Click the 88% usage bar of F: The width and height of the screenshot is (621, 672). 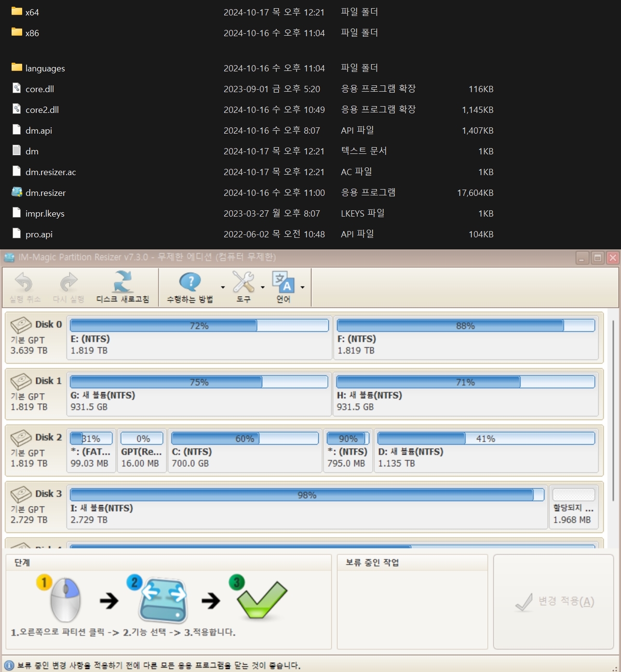point(466,326)
